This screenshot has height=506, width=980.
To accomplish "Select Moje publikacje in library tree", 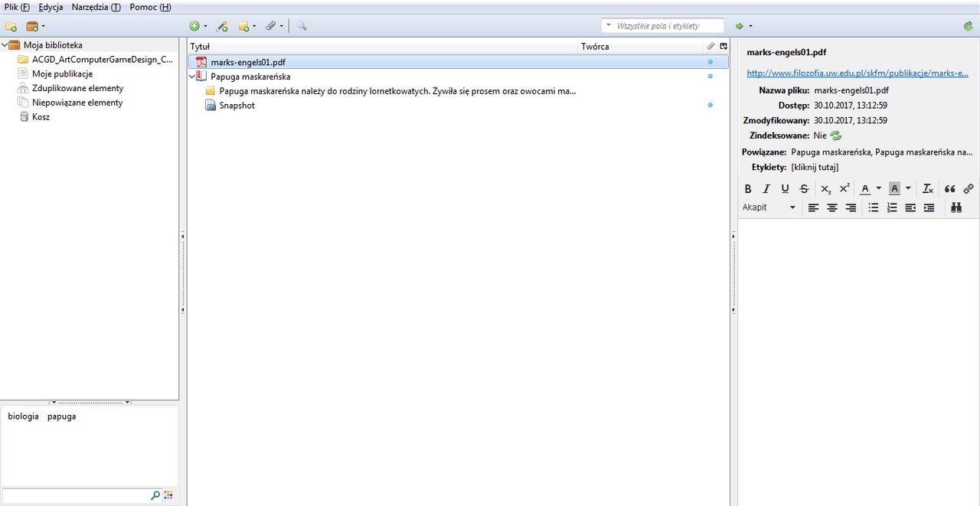I will point(62,74).
